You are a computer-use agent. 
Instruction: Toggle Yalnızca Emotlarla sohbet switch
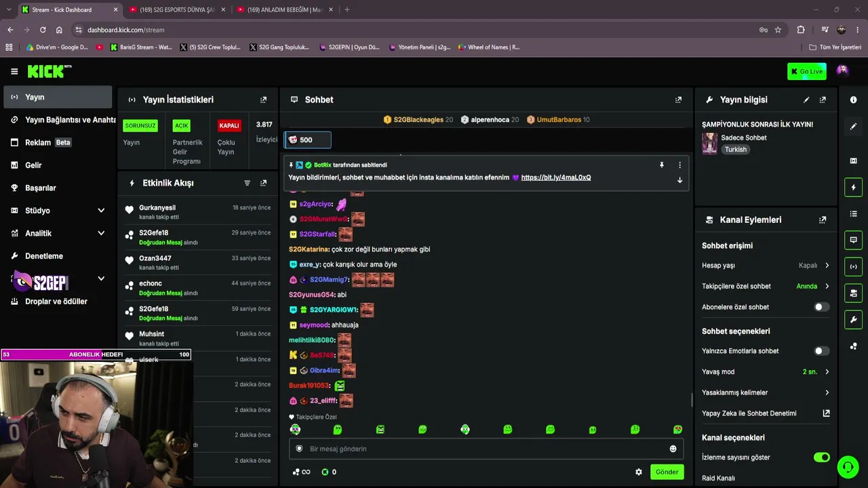[821, 351]
